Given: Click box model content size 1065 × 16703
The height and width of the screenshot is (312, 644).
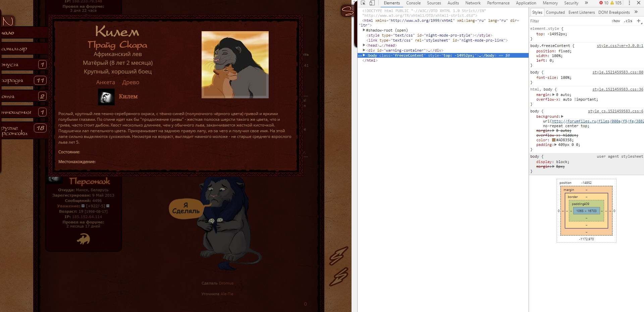Looking at the screenshot, I should [x=586, y=211].
